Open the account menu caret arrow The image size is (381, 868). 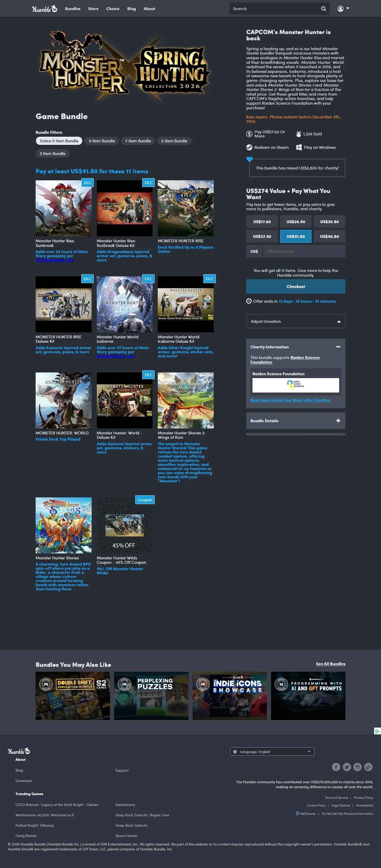[348, 8]
